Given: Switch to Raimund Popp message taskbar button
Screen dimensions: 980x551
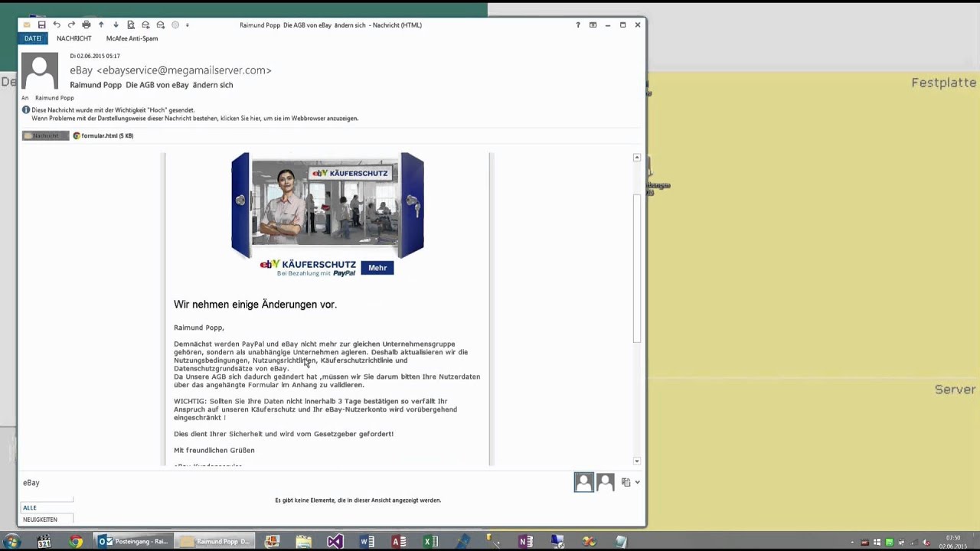Looking at the screenshot, I should click(214, 542).
